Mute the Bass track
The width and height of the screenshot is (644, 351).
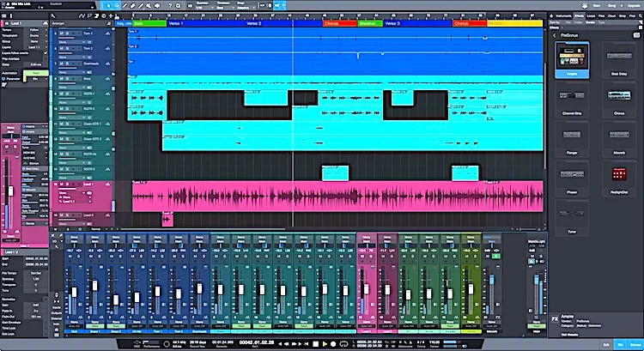pyautogui.click(x=61, y=78)
